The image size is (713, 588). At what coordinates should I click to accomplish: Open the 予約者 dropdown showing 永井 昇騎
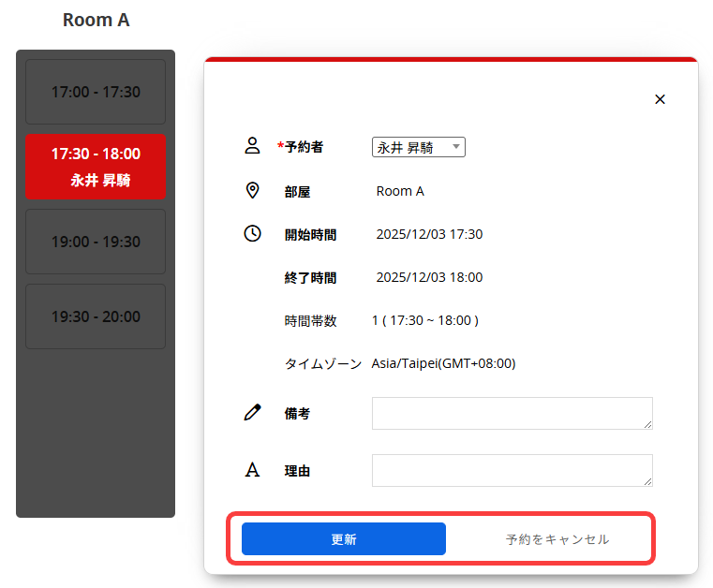[418, 147]
